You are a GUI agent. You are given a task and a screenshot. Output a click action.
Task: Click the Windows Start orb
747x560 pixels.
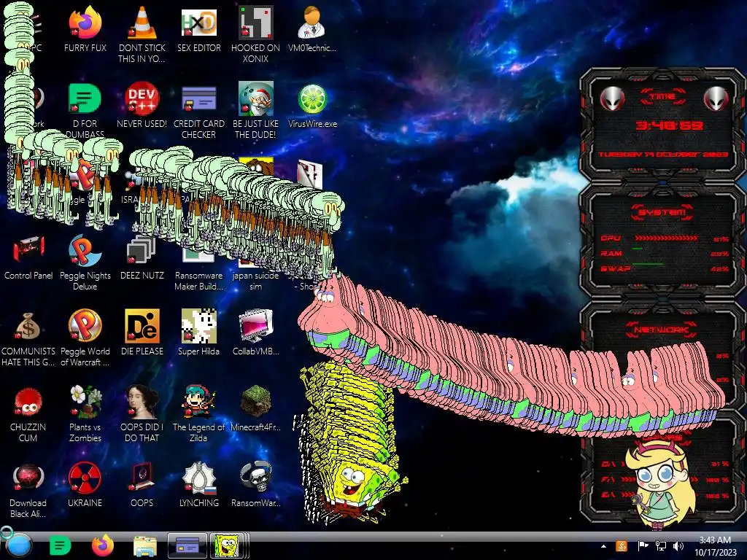click(18, 545)
